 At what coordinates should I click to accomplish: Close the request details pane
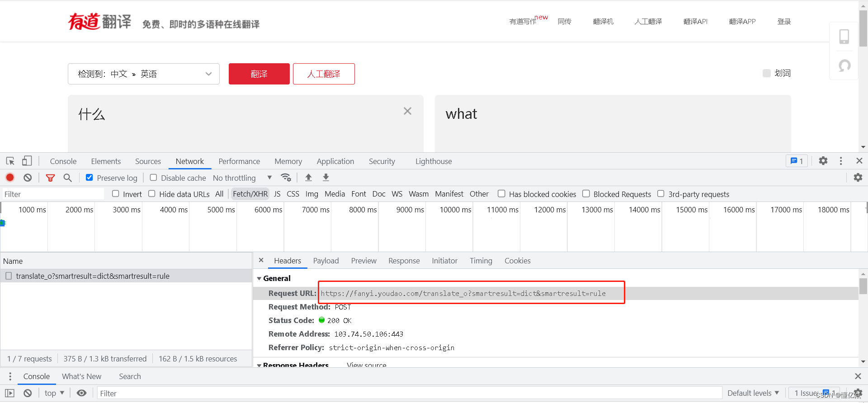pyautogui.click(x=261, y=260)
